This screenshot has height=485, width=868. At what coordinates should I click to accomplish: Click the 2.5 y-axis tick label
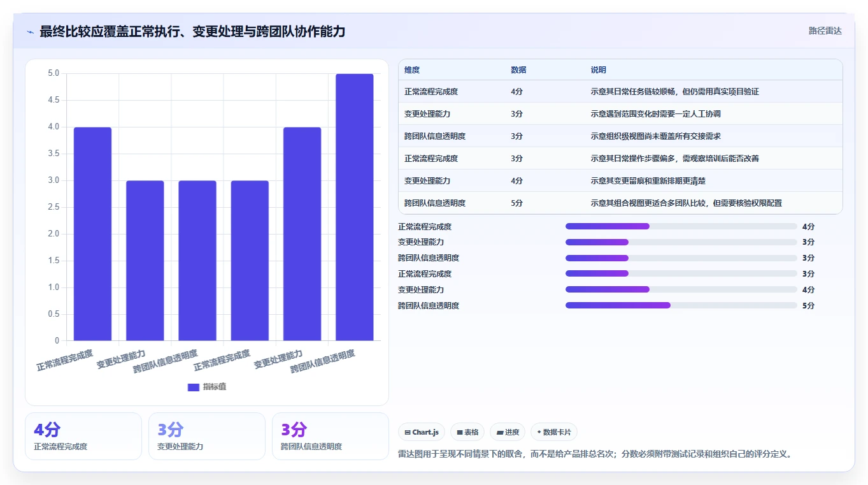tap(53, 207)
